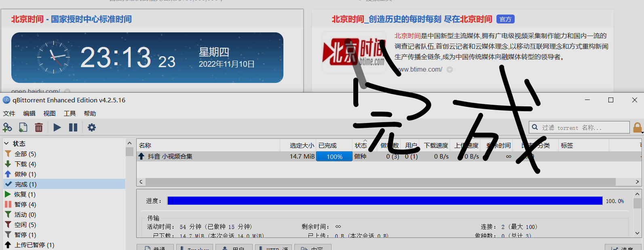
Task: Open the 速度 graph button at bottom right
Action: coord(623,247)
